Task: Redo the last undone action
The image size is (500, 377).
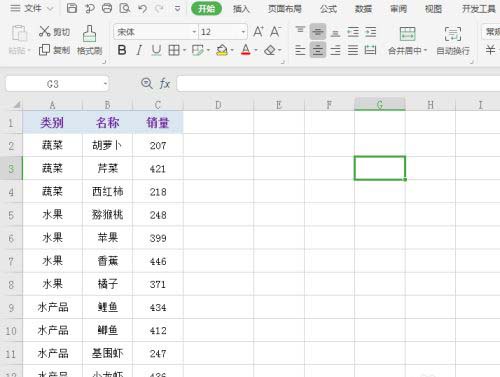Action: [x=160, y=8]
